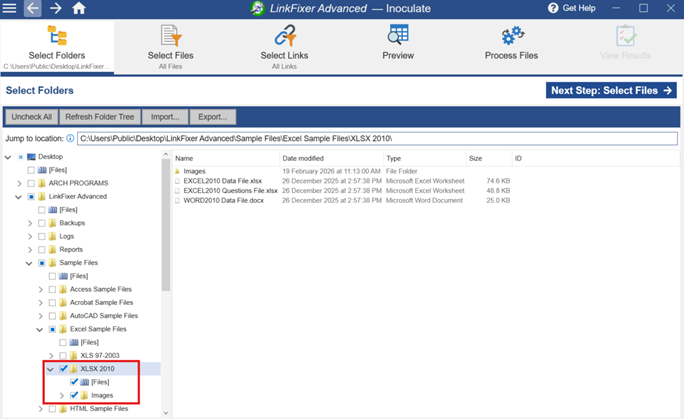The width and height of the screenshot is (684, 419).
Task: Collapse the XLSX 2010 folder
Action: click(50, 369)
